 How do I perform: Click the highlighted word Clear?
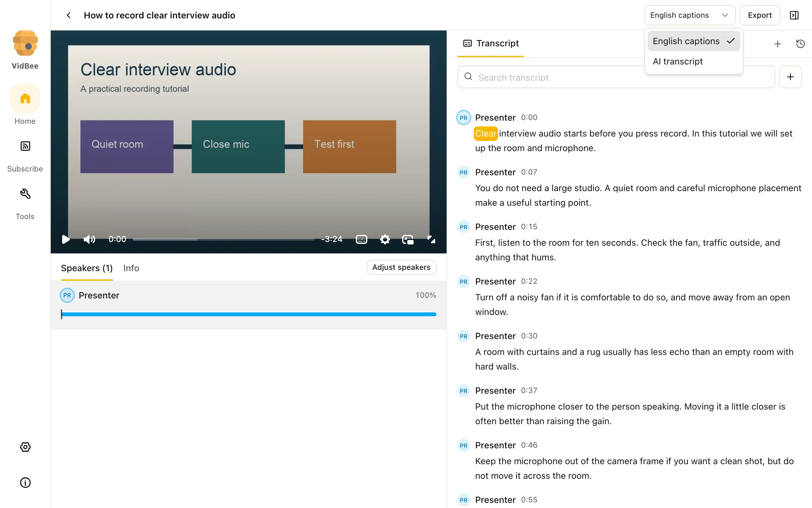pyautogui.click(x=486, y=133)
